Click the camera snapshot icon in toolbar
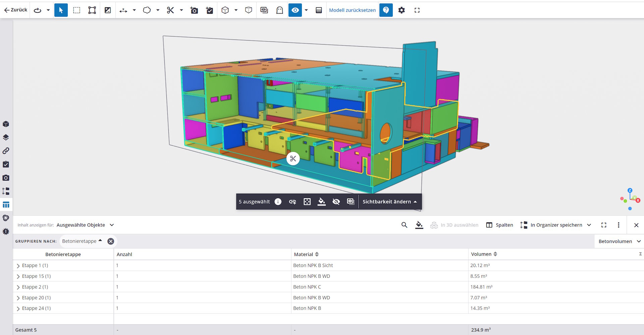Viewport: 644px width, 335px height. (x=194, y=10)
